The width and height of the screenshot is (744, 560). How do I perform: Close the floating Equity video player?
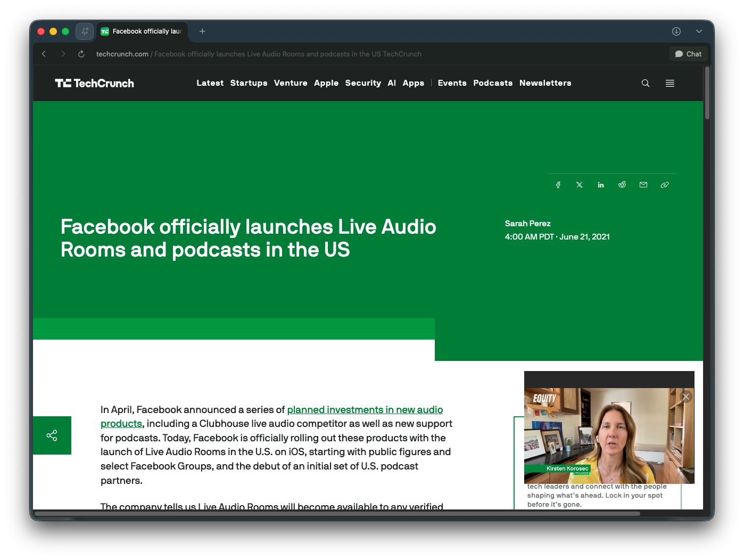tap(686, 397)
